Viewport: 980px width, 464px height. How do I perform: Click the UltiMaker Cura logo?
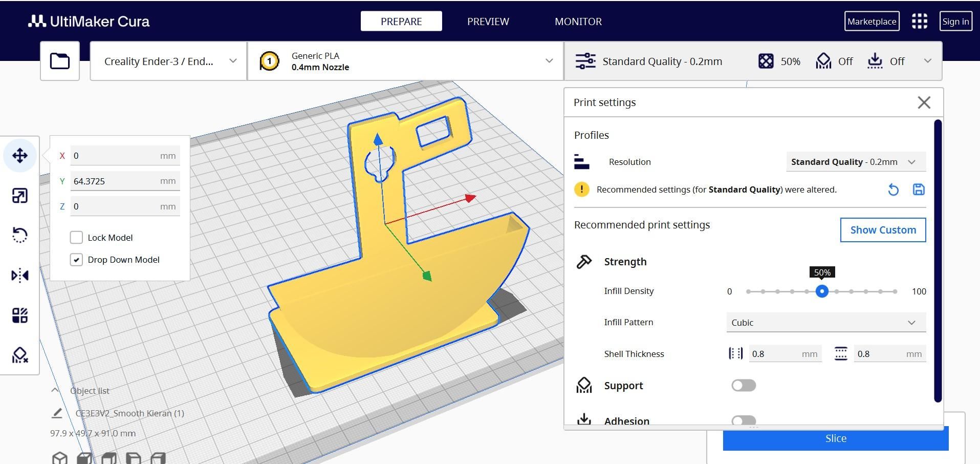pos(89,21)
